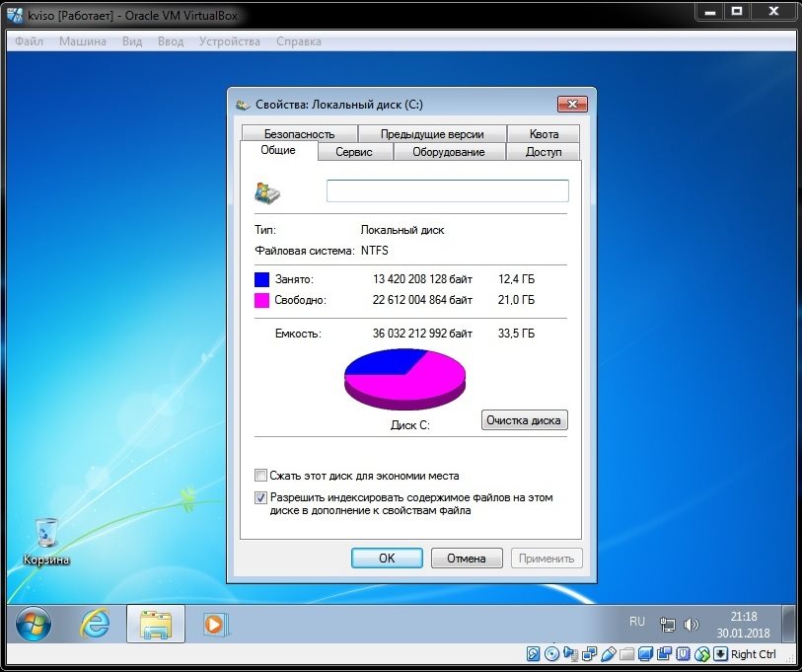Click the drive icon in the Общие tab
Screen dimensions: 802x672
coord(267,193)
